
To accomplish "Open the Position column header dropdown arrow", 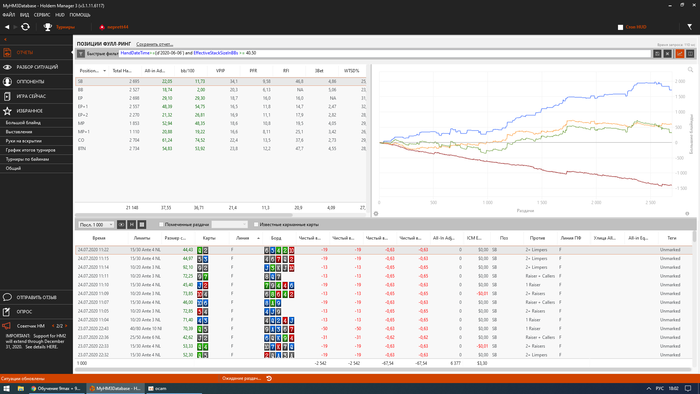I will [104, 71].
